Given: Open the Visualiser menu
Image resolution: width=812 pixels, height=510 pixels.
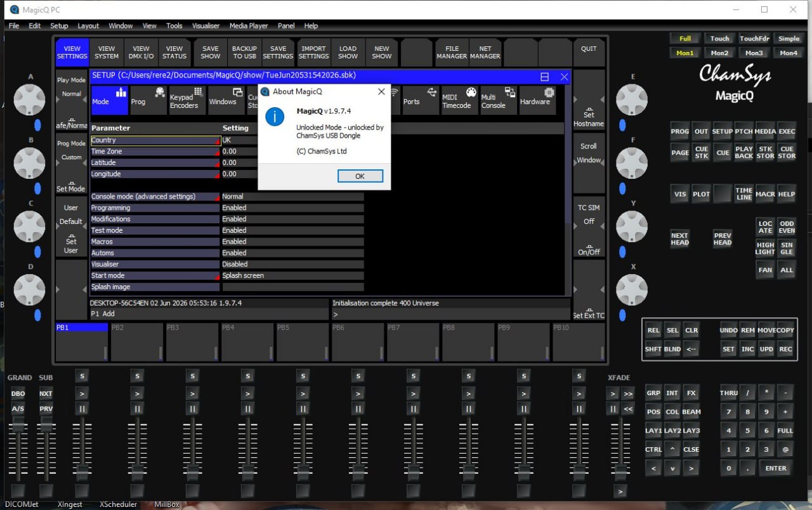Looking at the screenshot, I should (206, 26).
